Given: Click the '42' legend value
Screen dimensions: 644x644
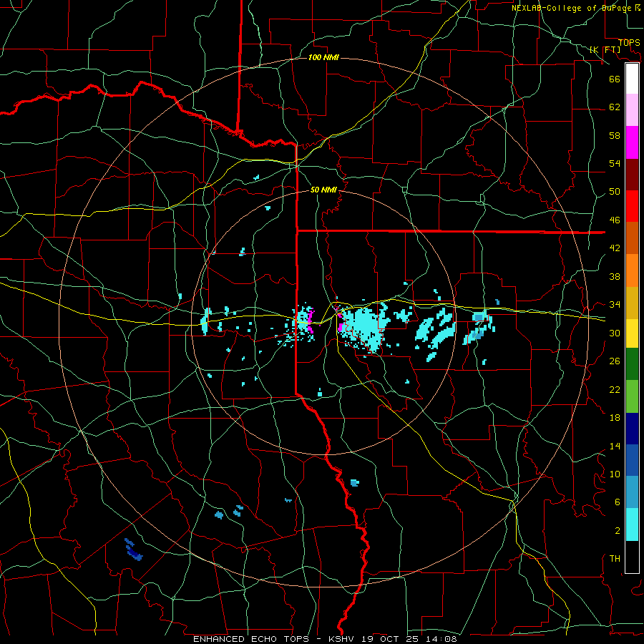Looking at the screenshot, I should [615, 248].
